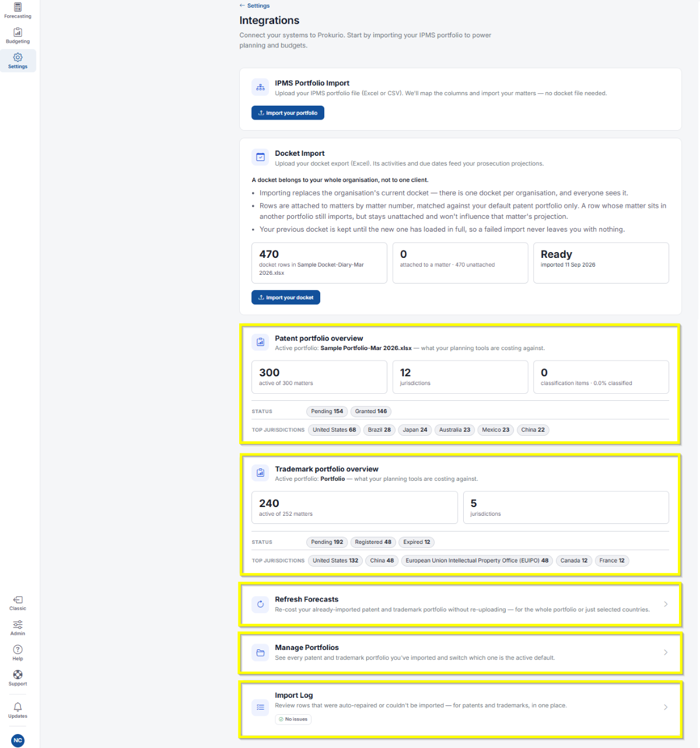Open the NC user avatar

point(18,740)
